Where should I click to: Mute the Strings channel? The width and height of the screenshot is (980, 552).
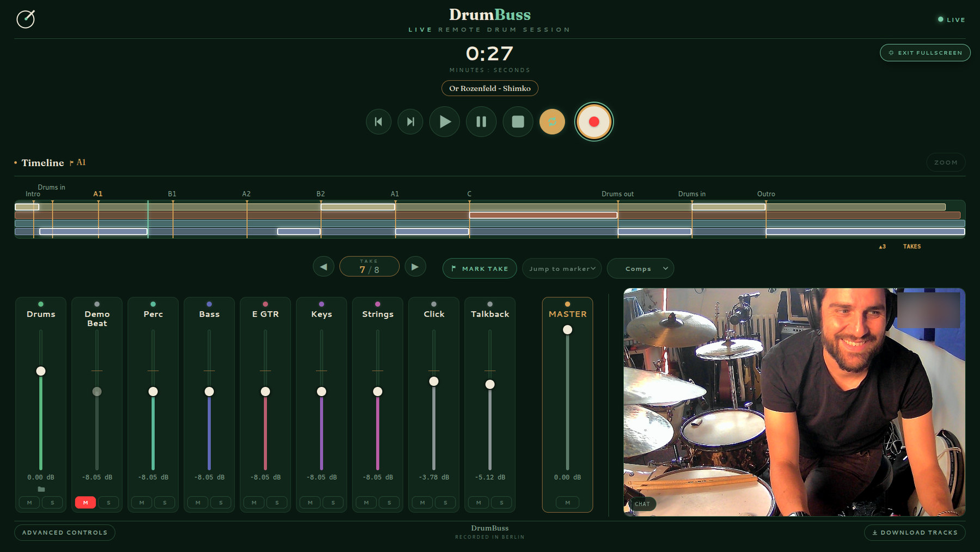pos(366,502)
